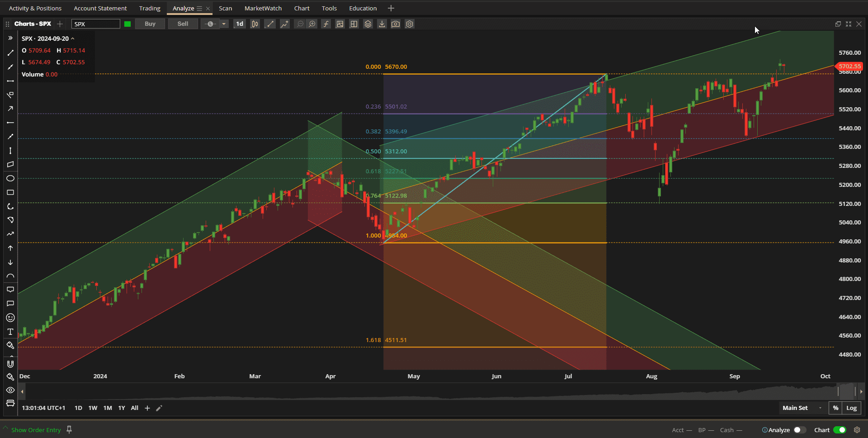Screen dimensions: 868x438
Task: Select the zigzag path tool
Action: (10, 234)
